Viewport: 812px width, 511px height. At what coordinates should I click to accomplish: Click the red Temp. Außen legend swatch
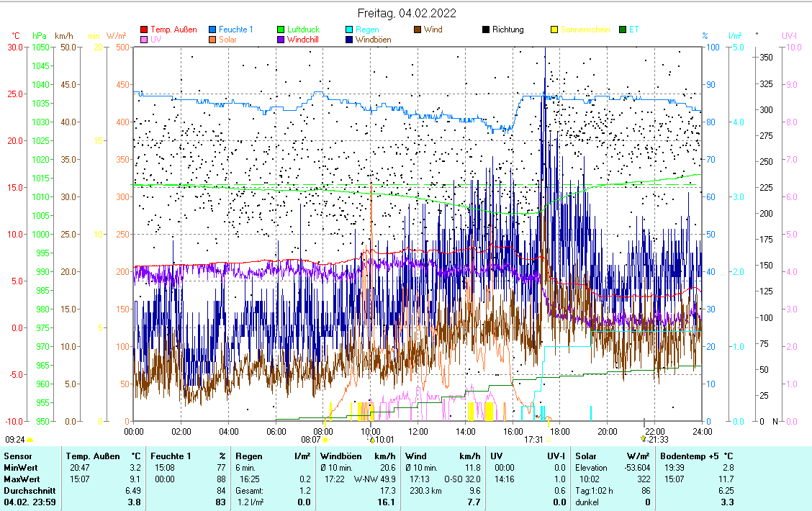click(x=144, y=30)
